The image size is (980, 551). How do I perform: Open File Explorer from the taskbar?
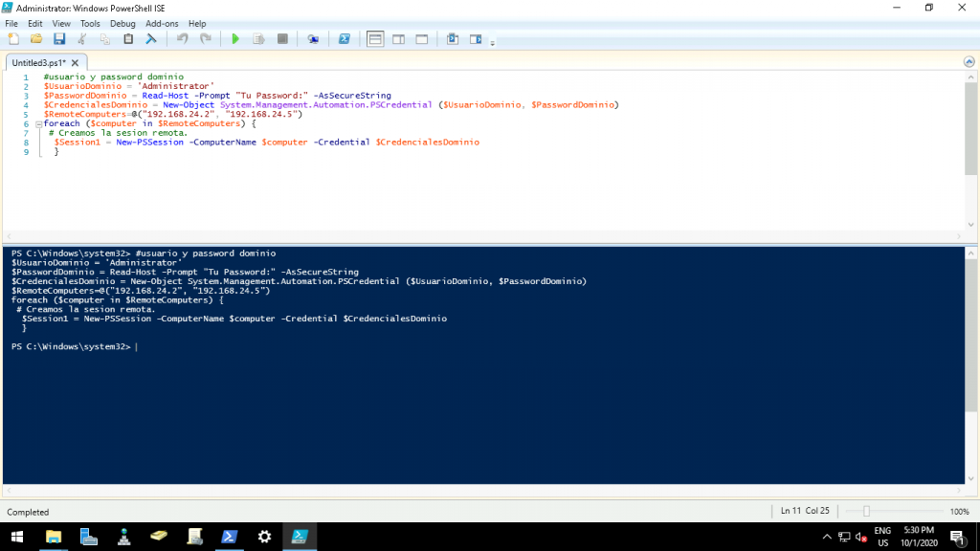click(54, 537)
